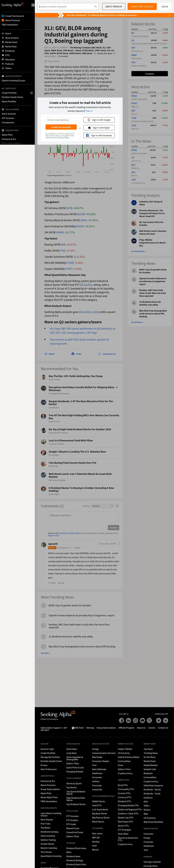The image size is (174, 868).
Task: Click the Seeking Alpha logo in header
Action: (x=12, y=5)
